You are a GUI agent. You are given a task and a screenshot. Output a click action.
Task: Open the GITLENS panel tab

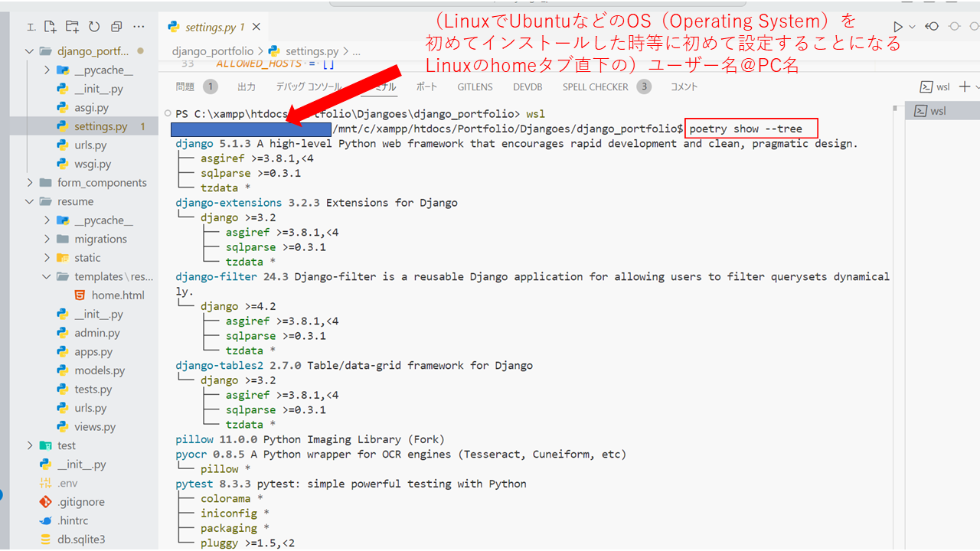(475, 86)
